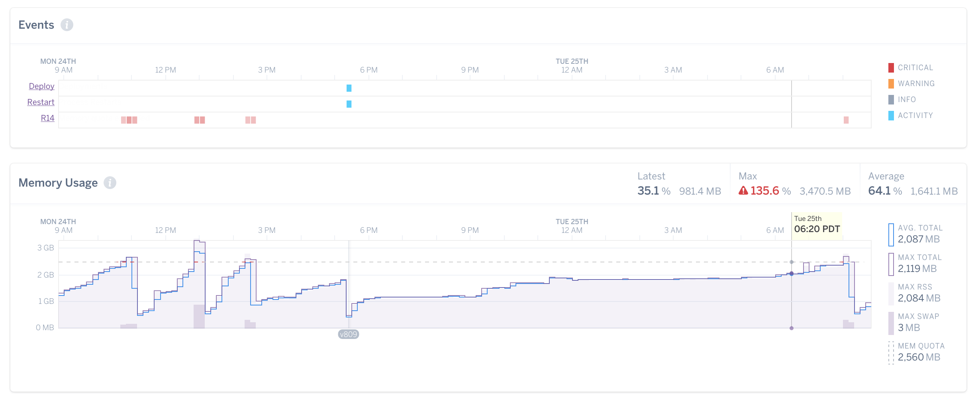Click the Events info icon
Screen dimensions: 980x398
pyautogui.click(x=67, y=25)
